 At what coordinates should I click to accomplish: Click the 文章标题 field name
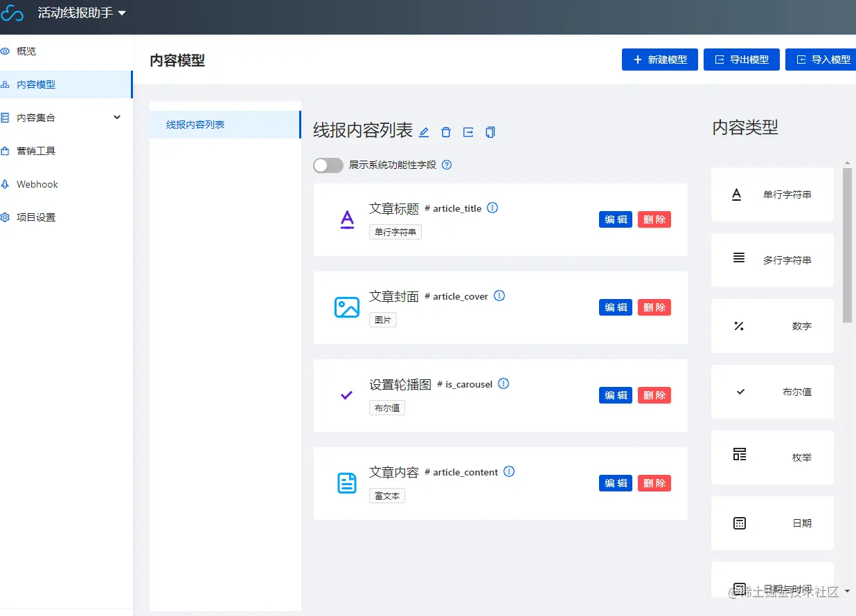point(394,208)
